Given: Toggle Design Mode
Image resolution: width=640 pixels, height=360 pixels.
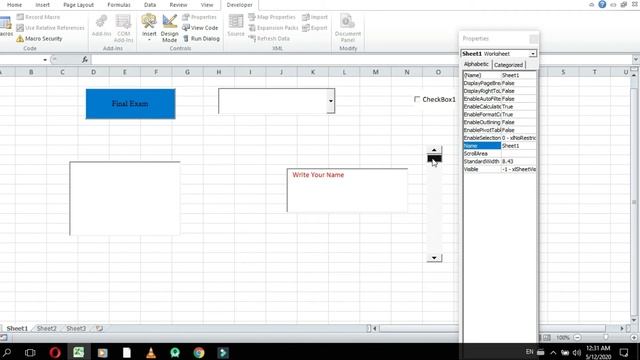Looking at the screenshot, I should 169,28.
